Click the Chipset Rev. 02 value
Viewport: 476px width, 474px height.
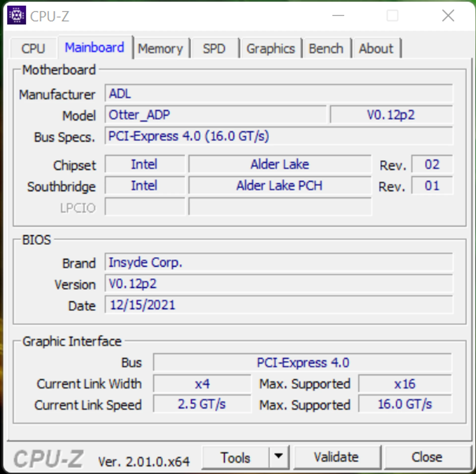(x=432, y=164)
